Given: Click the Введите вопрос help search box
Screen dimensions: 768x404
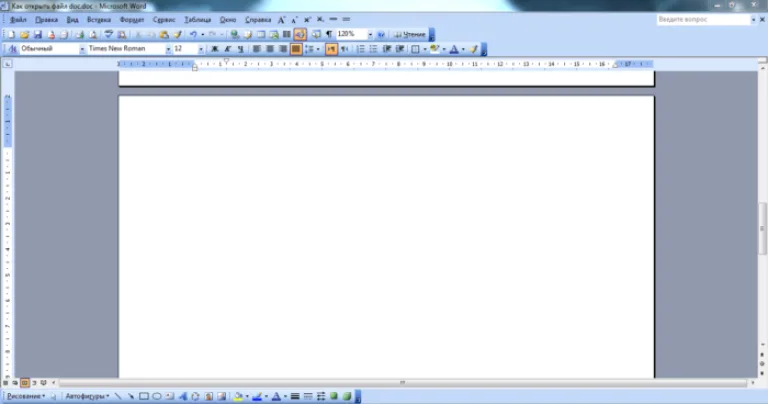Looking at the screenshot, I should [x=703, y=20].
